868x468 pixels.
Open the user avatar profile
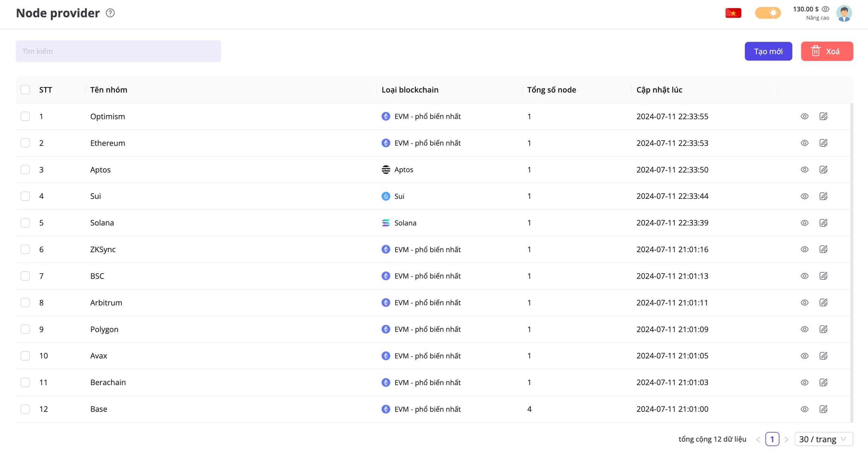(x=844, y=14)
